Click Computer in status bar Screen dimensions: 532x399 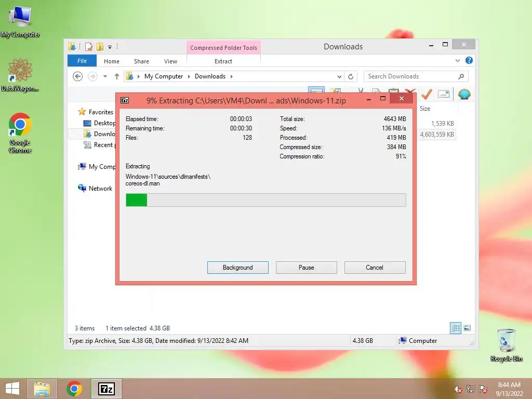(418, 341)
